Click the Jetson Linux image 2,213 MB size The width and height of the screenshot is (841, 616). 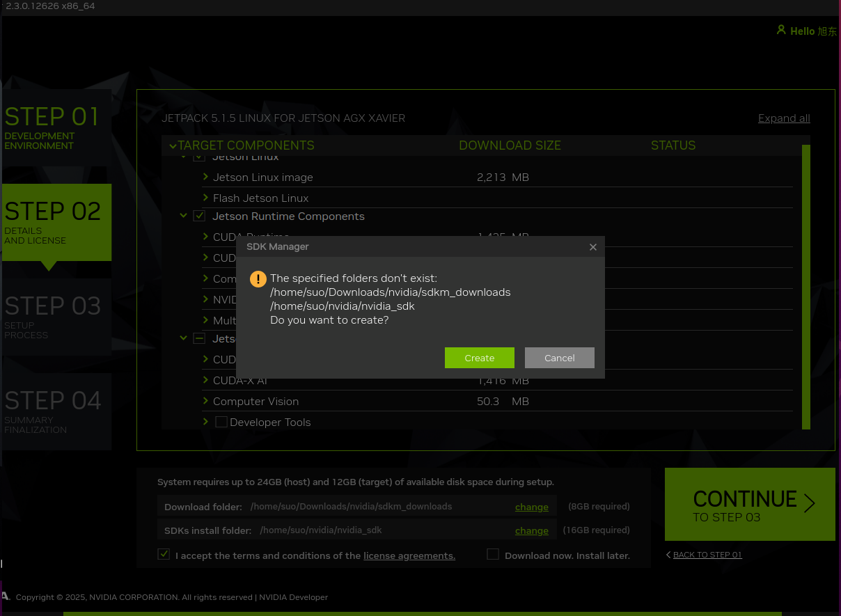[x=503, y=177]
